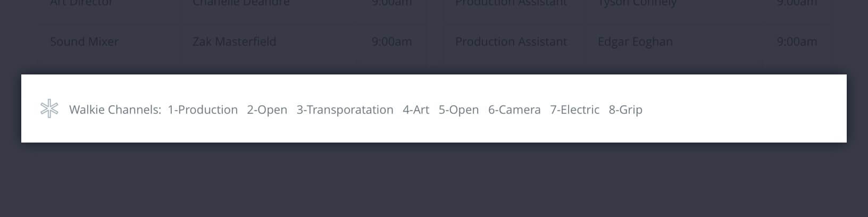
Task: Click the 5-Open channel entry
Action: [x=458, y=110]
